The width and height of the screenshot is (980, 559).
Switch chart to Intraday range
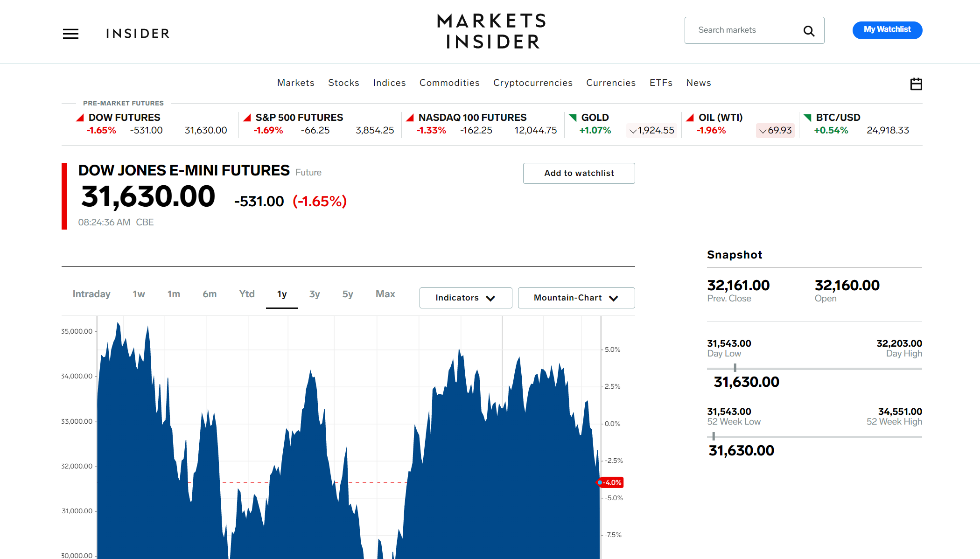click(x=91, y=294)
